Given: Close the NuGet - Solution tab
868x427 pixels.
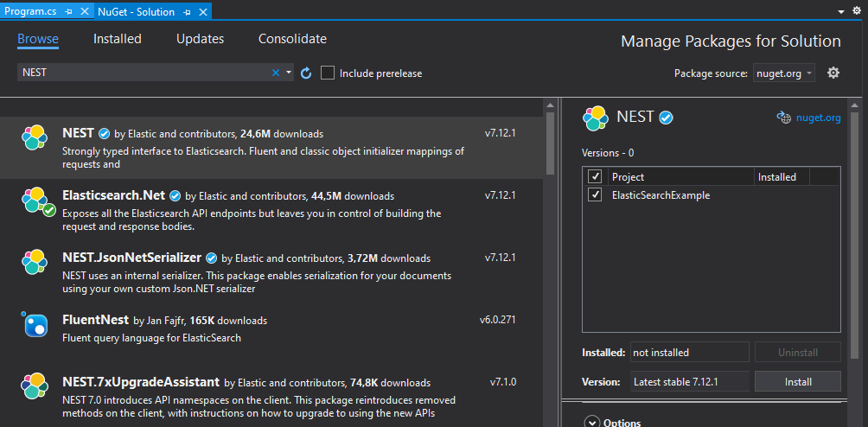Looking at the screenshot, I should (202, 11).
